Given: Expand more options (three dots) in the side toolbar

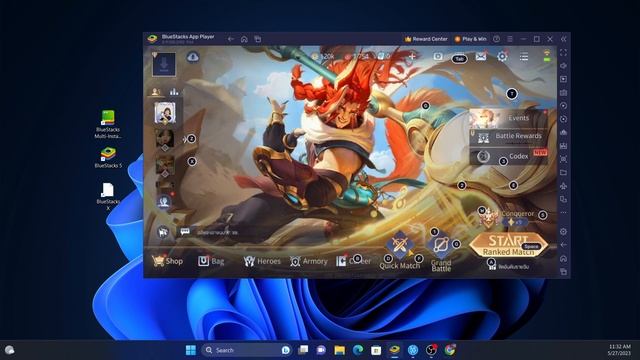Looking at the screenshot, I should tap(563, 213).
